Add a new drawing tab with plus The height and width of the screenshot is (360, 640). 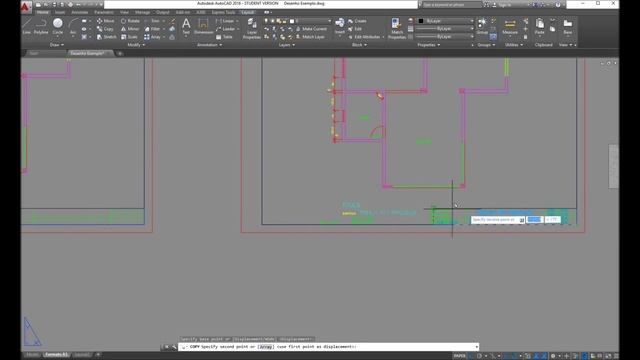coord(120,53)
